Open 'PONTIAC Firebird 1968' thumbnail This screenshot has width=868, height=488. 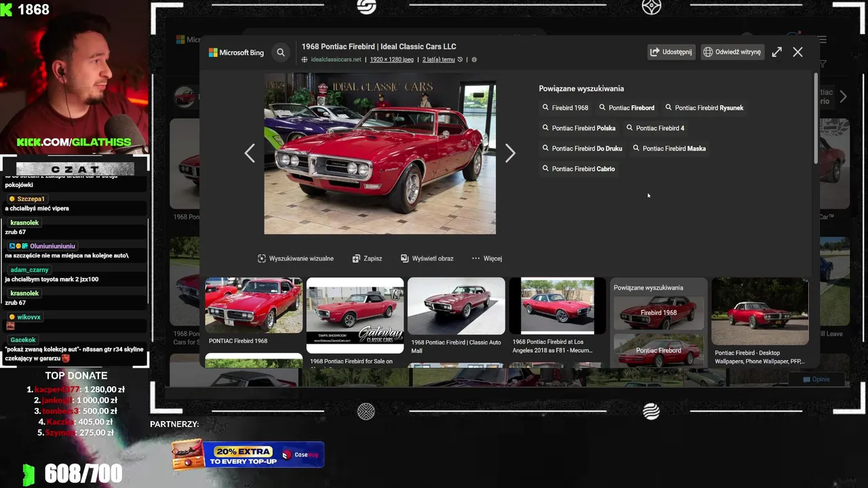tap(254, 305)
